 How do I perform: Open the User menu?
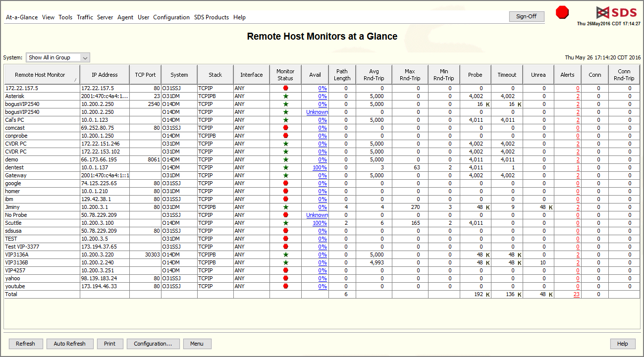coord(144,17)
